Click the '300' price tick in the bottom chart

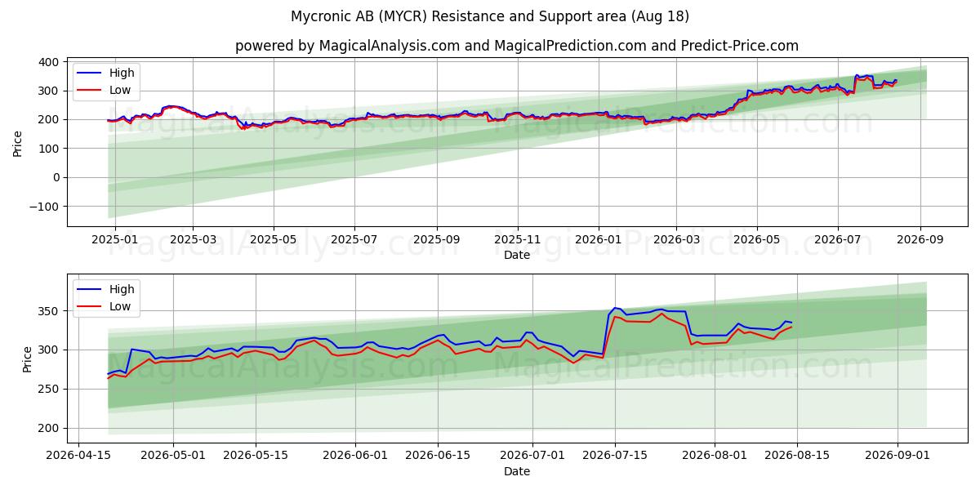(48, 350)
